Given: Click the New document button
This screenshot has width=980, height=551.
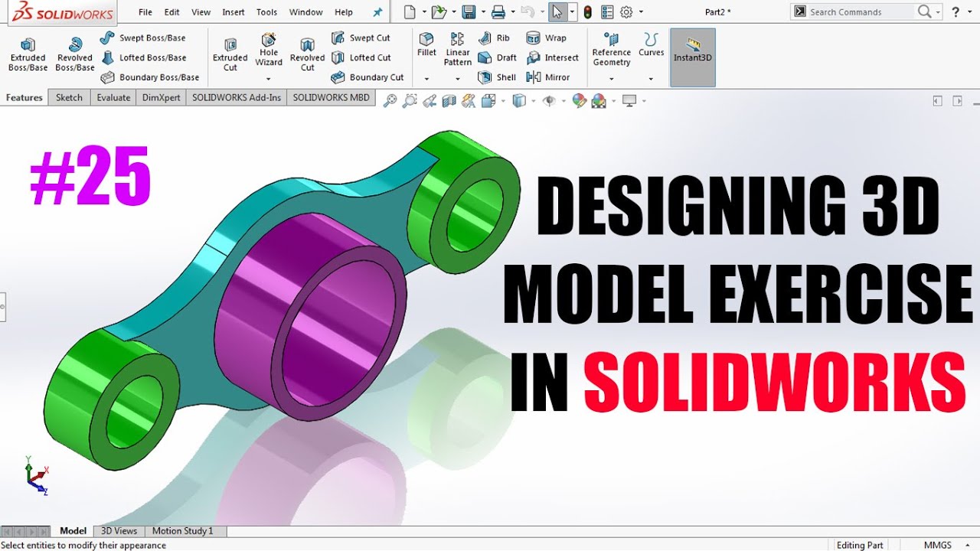Looking at the screenshot, I should tap(410, 12).
